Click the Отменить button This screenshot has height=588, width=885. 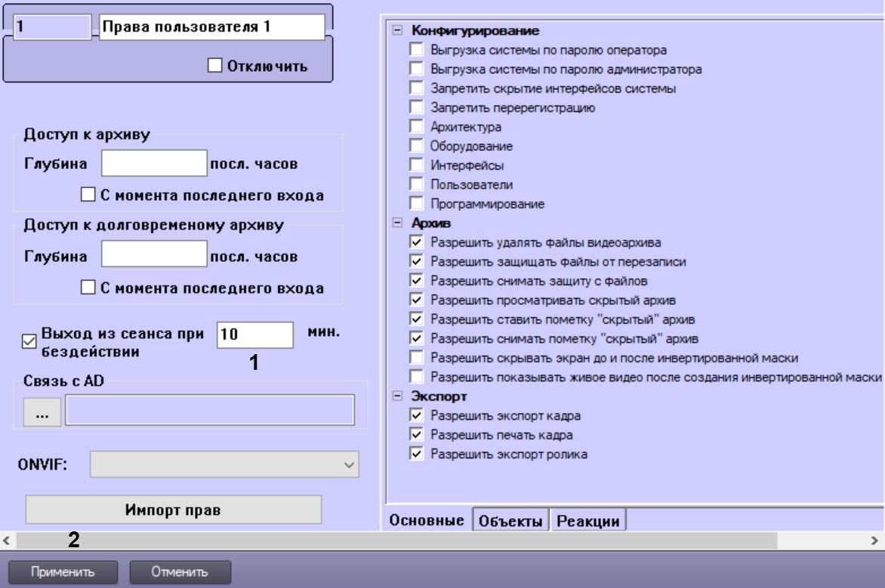(180, 572)
